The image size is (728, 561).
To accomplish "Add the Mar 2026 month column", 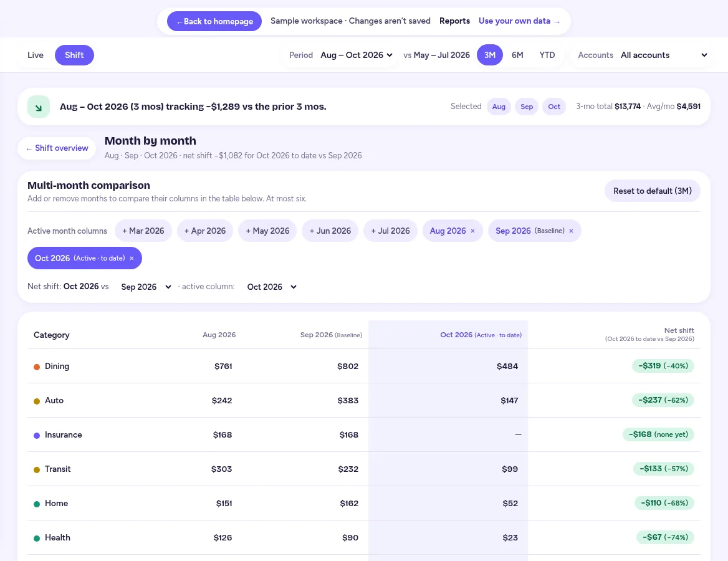I will tap(143, 231).
